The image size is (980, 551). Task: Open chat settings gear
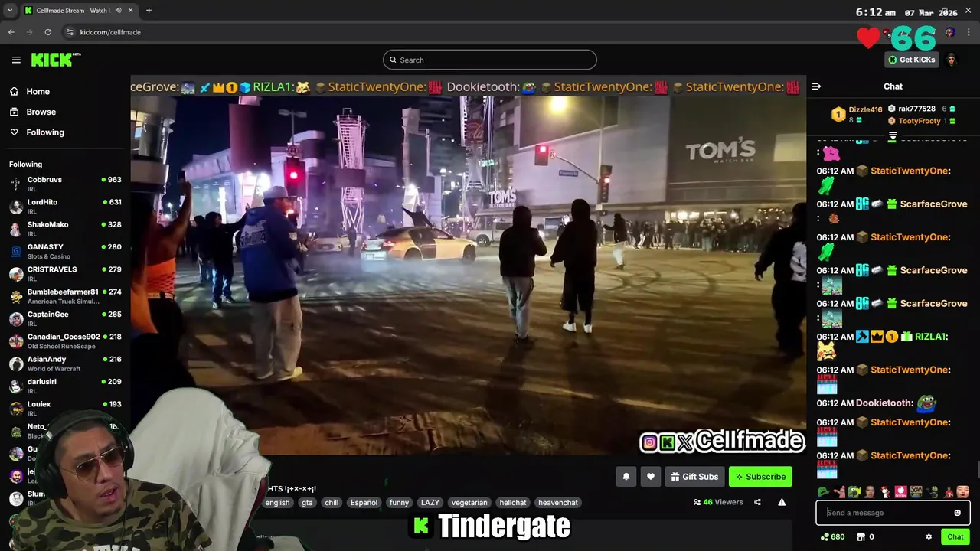pyautogui.click(x=929, y=537)
